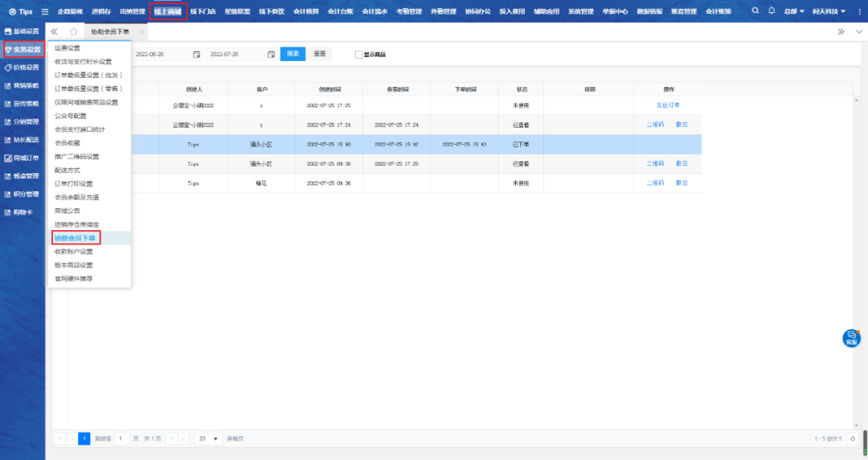Open the 向天科技 account dropdown
Image resolution: width=868 pixels, height=460 pixels.
829,11
